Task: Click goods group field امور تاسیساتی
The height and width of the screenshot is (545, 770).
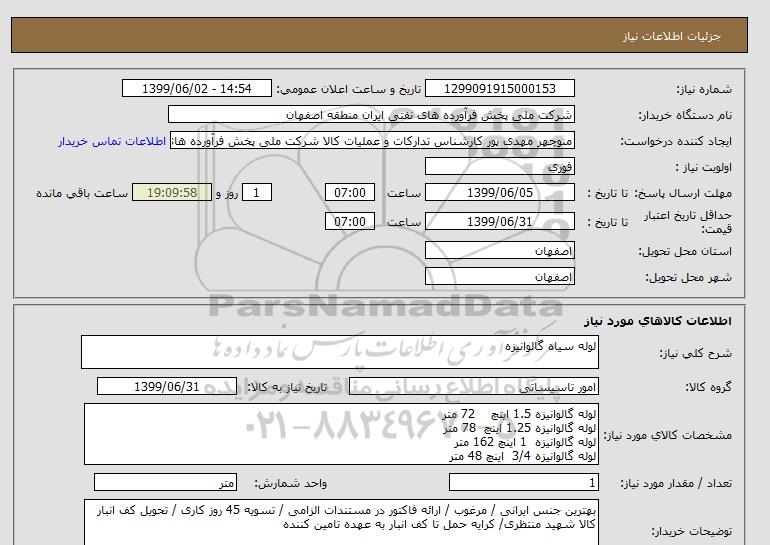Action: 473,386
